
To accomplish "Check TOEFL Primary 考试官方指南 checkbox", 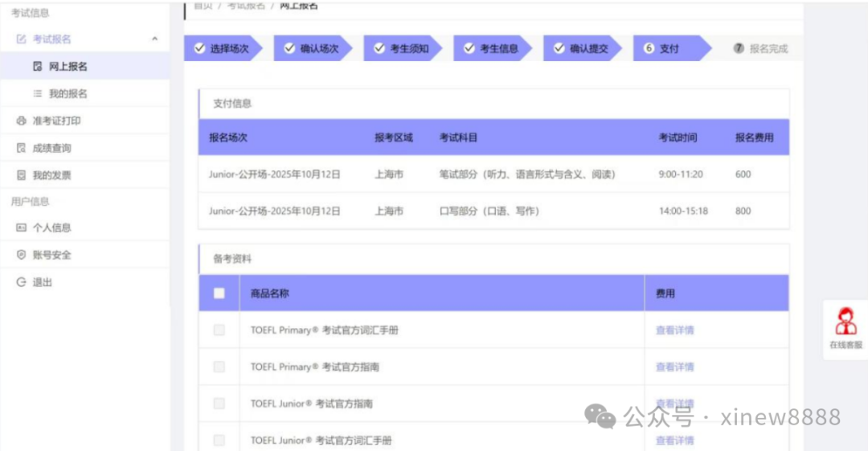I will (x=219, y=367).
